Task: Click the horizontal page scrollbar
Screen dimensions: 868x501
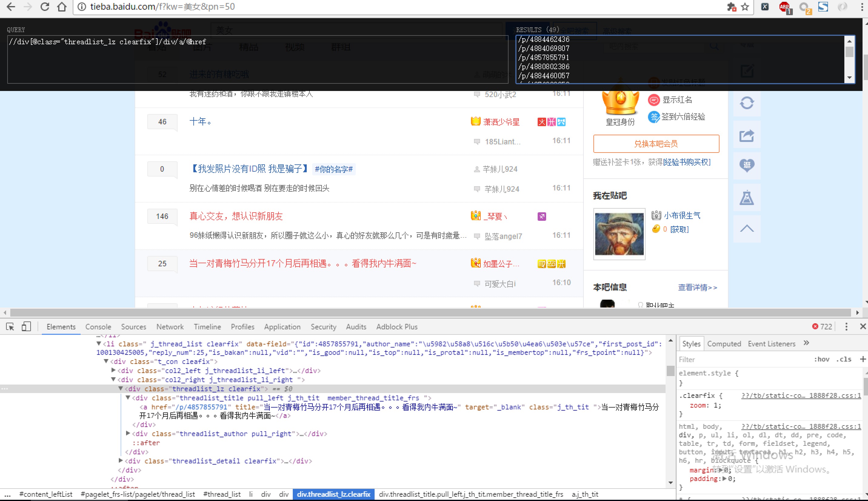Action: pyautogui.click(x=430, y=312)
